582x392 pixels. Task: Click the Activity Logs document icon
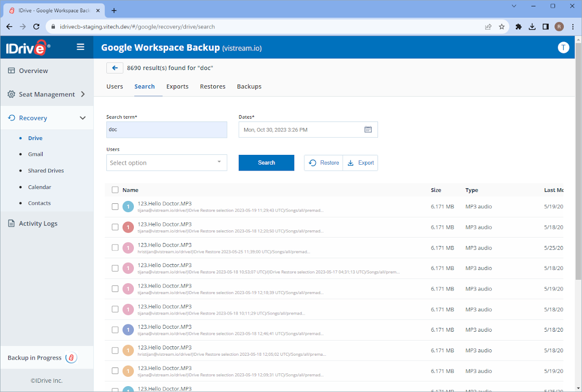click(x=11, y=223)
